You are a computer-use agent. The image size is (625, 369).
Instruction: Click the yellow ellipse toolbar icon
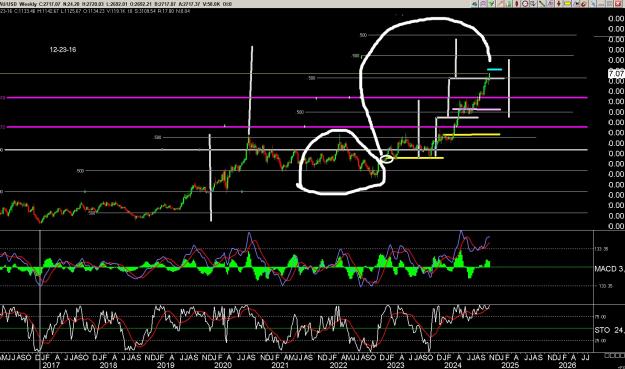[567, 4]
